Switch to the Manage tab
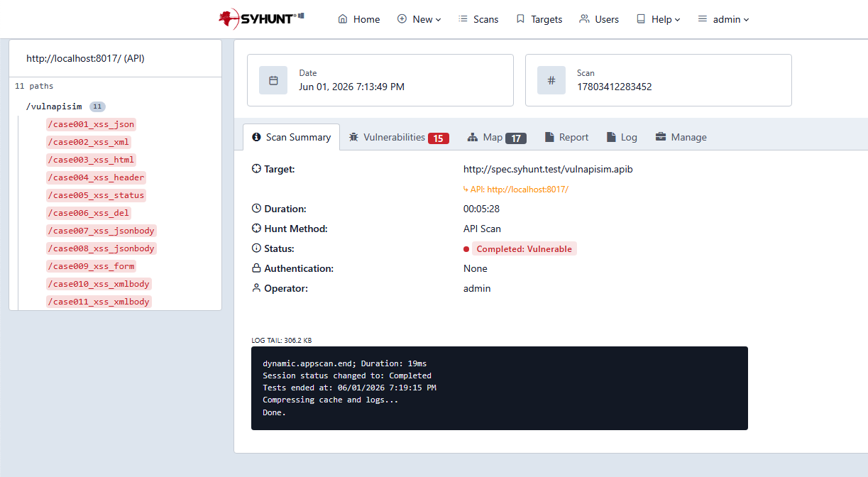The height and width of the screenshot is (477, 868). 681,137
